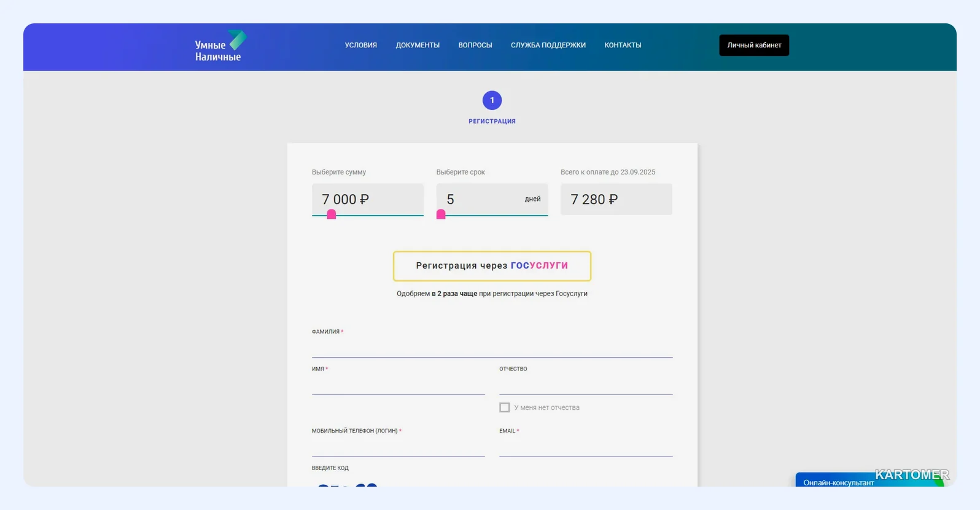Open СЛУЖБА ПОДДЕРЖКИ page
This screenshot has height=510, width=980.
548,45
